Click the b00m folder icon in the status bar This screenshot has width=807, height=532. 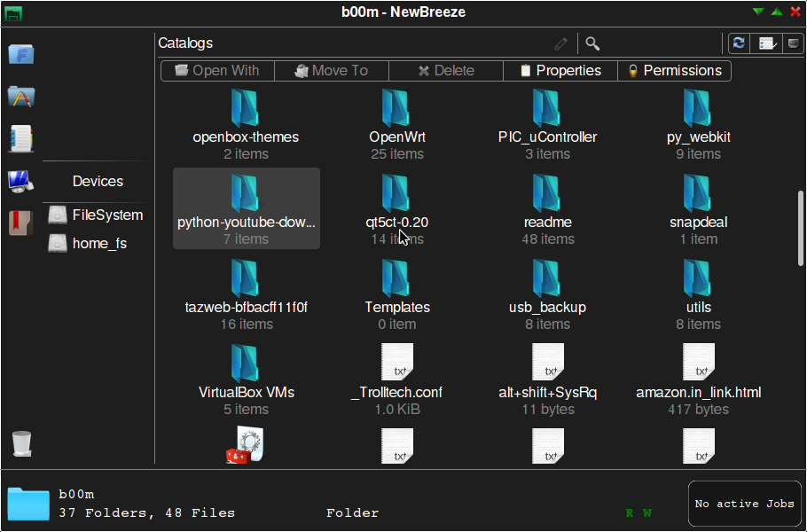point(28,504)
